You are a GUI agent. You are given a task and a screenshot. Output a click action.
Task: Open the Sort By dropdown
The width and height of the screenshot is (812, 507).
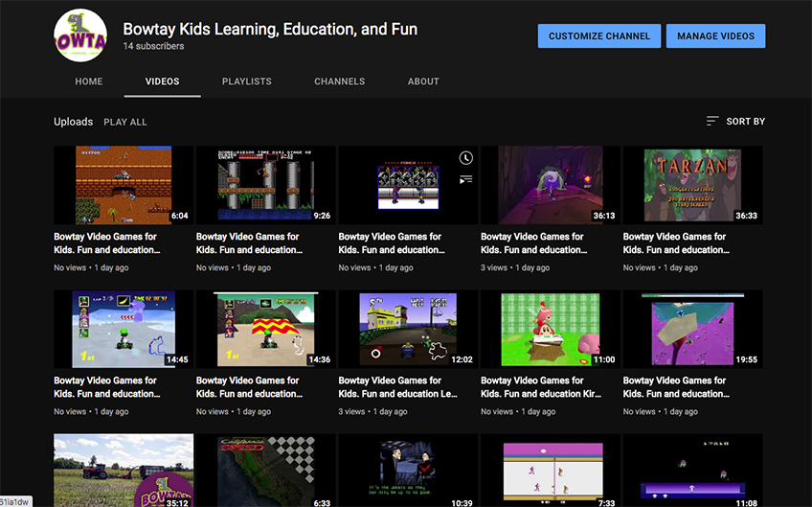tap(735, 122)
